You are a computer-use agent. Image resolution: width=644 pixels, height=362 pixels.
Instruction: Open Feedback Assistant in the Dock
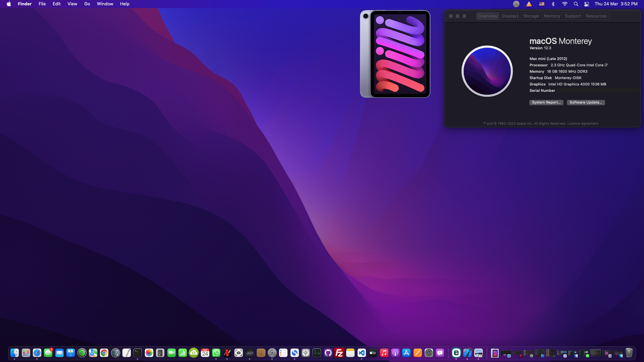[x=440, y=353]
